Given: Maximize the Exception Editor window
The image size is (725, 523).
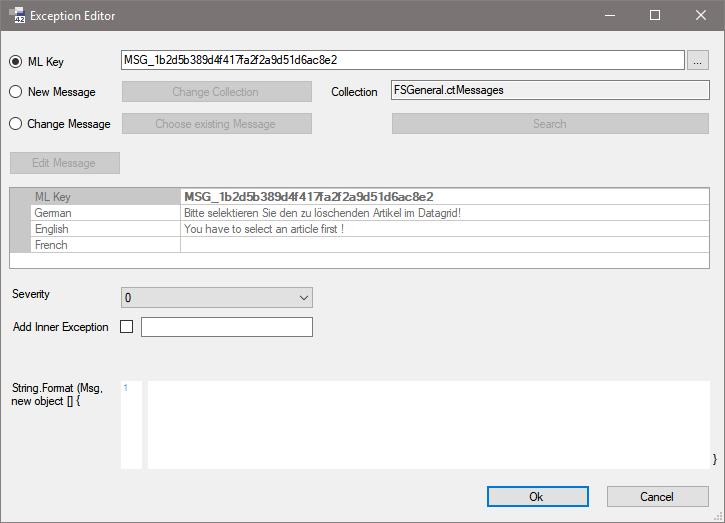Looking at the screenshot, I should tap(655, 15).
